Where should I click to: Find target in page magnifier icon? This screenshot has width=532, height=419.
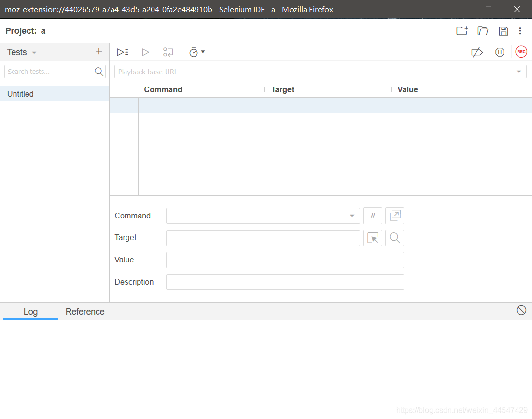pyautogui.click(x=394, y=238)
